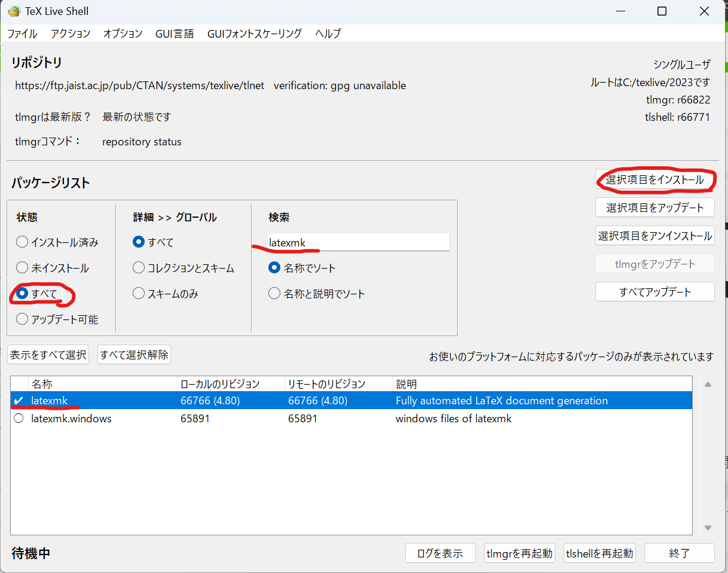Select the 未インストール status filter
Viewport: 728px width, 573px height.
(22, 267)
